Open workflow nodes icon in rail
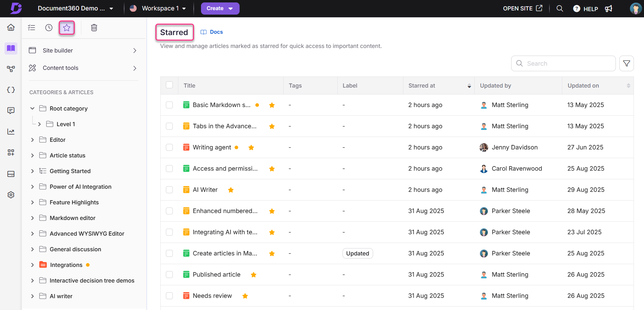This screenshot has width=644, height=310. coord(11,69)
